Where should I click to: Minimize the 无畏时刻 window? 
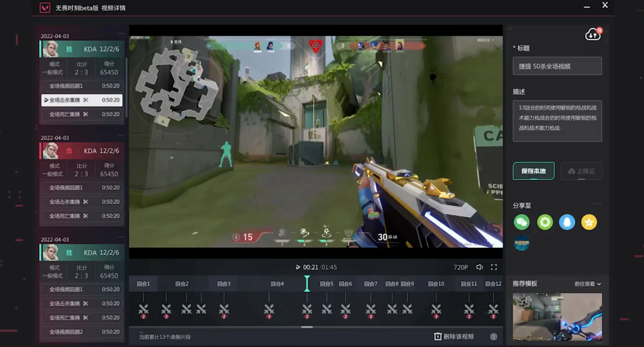(587, 7)
